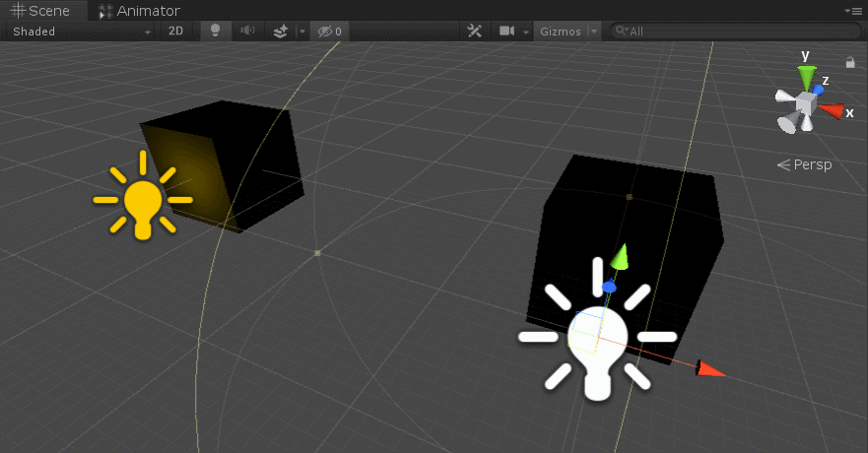Image resolution: width=868 pixels, height=453 pixels.
Task: Open the Shaded draw mode dropdown
Action: point(81,32)
